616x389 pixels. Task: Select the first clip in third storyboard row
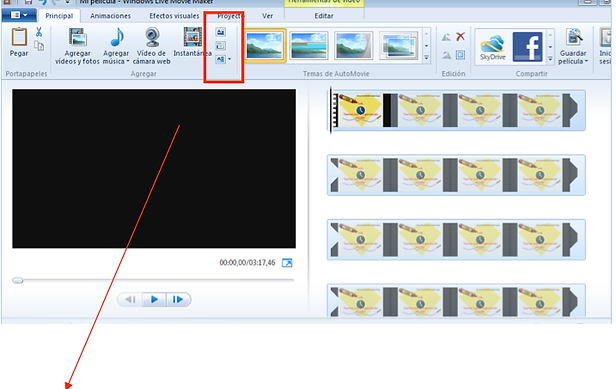(x=361, y=240)
